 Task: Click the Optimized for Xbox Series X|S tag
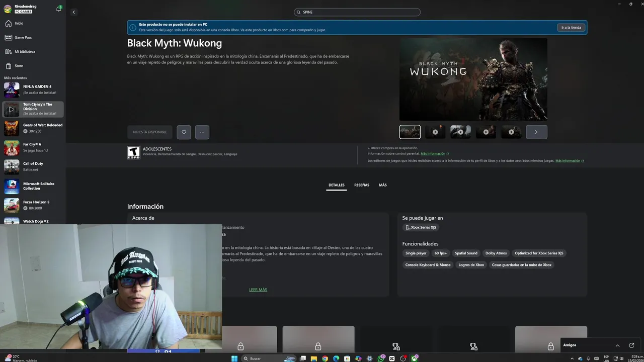(x=539, y=253)
